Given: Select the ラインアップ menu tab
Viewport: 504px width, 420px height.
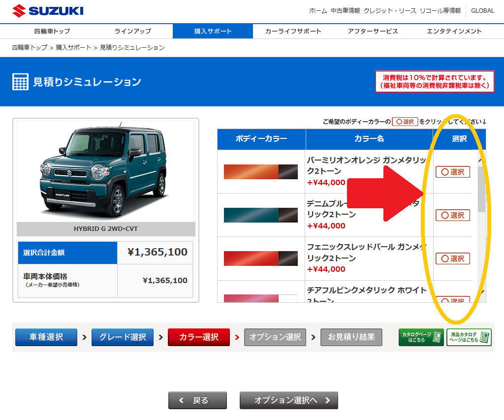Looking at the screenshot, I should [133, 31].
